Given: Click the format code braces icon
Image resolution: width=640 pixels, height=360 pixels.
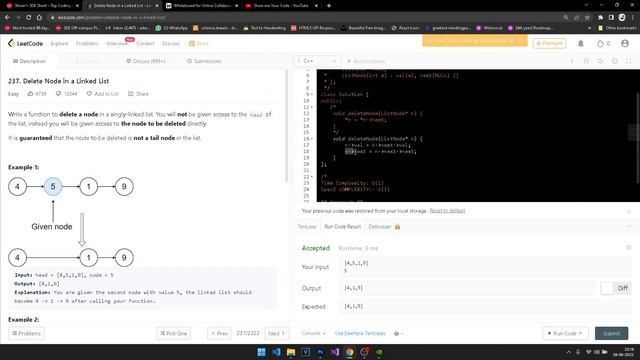Looking at the screenshot, I should click(x=586, y=61).
